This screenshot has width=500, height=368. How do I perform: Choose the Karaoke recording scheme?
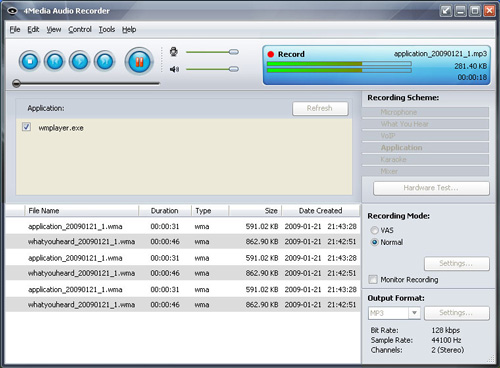click(425, 159)
